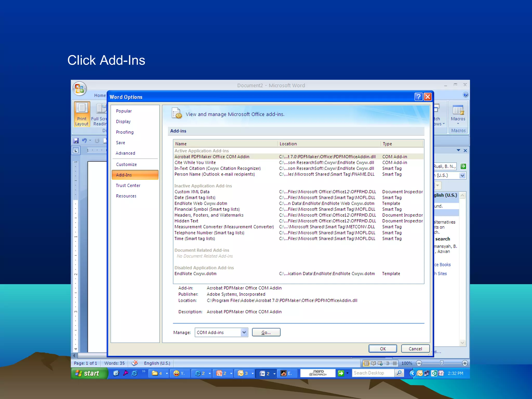This screenshot has width=532, height=399.
Task: Toggle Print Layout view in status bar
Action: tap(366, 363)
